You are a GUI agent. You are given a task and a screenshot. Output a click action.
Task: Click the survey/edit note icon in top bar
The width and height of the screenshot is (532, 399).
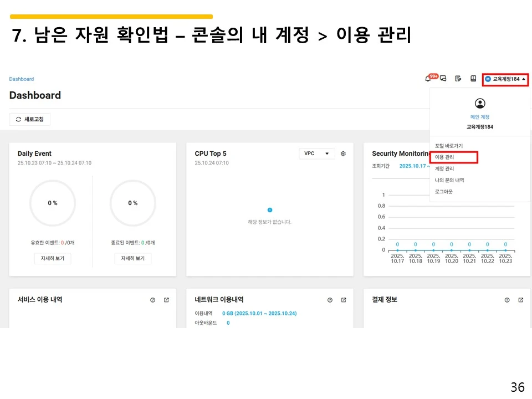pyautogui.click(x=458, y=79)
